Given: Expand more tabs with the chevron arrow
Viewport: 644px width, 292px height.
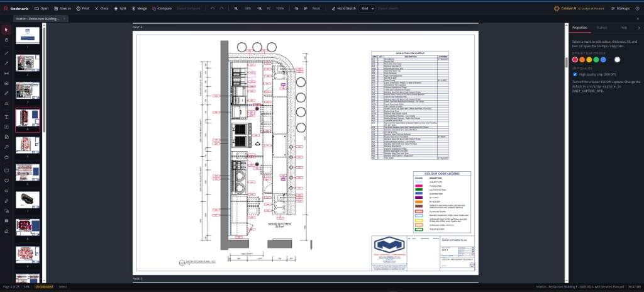Looking at the screenshot, I should [639, 28].
